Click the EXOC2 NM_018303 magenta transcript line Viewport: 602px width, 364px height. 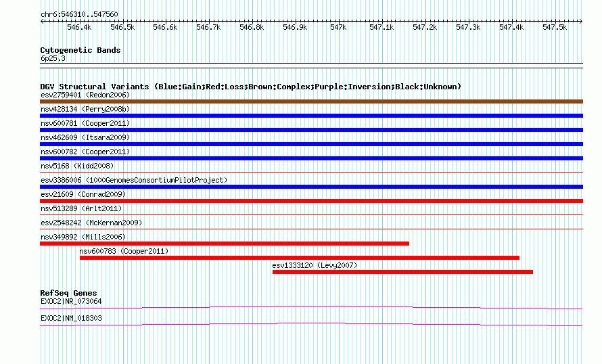[311, 324]
